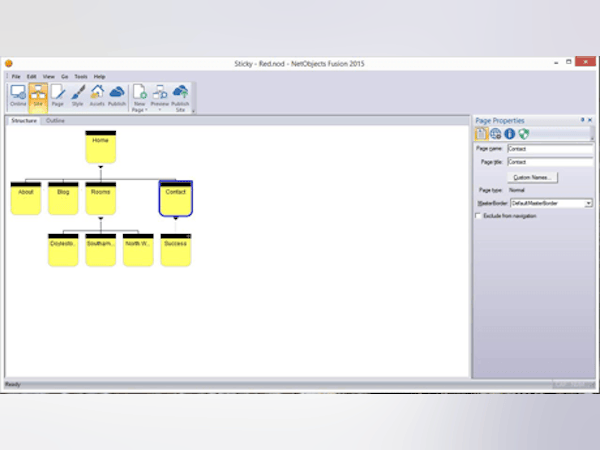Select the North W... page node

tap(138, 250)
